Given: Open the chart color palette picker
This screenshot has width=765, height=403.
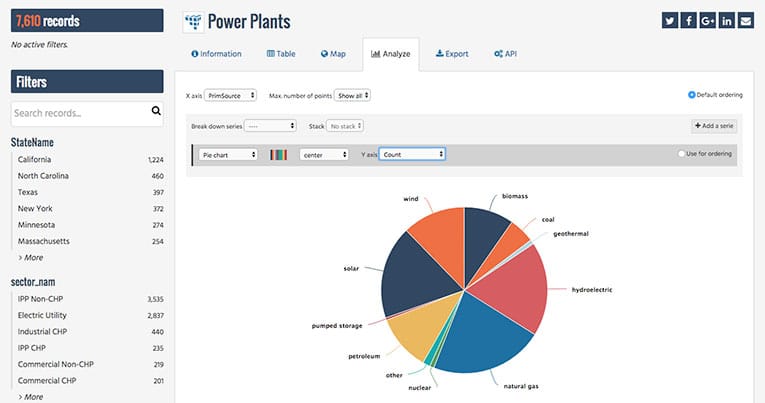Looking at the screenshot, I should point(280,154).
